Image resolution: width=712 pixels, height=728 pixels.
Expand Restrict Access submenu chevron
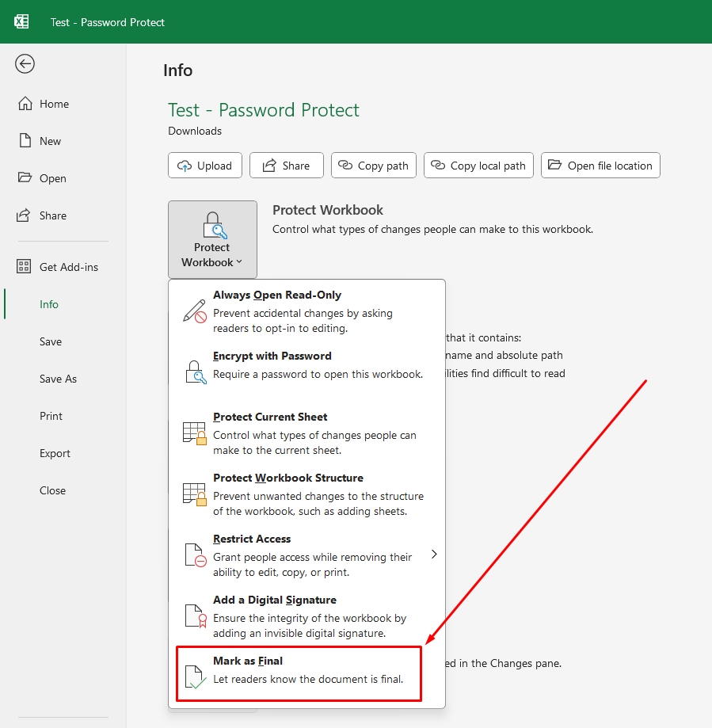[x=434, y=554]
